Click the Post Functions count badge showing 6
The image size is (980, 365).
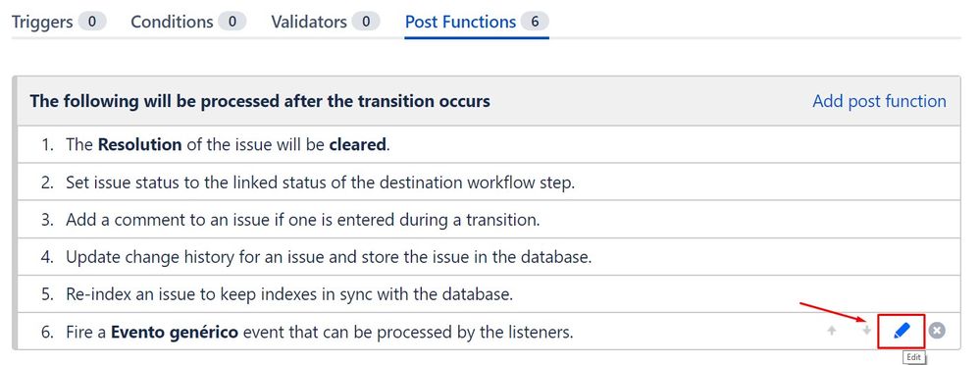click(x=535, y=22)
